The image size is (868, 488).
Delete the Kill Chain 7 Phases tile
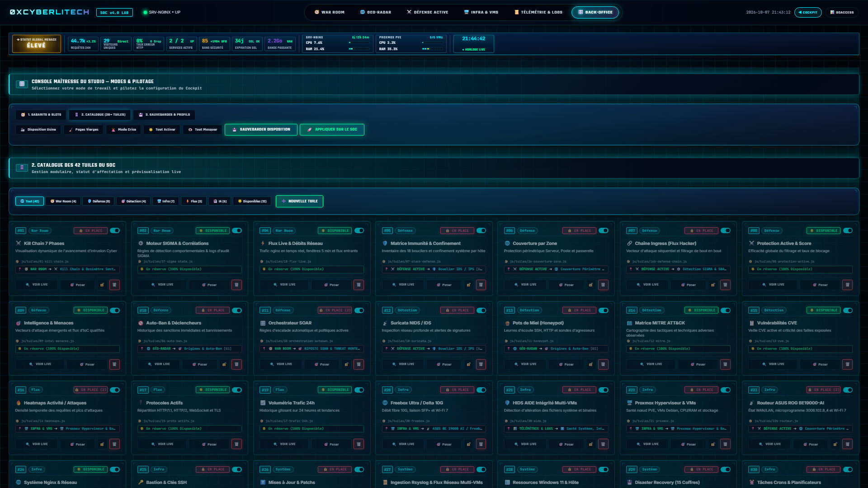click(114, 285)
